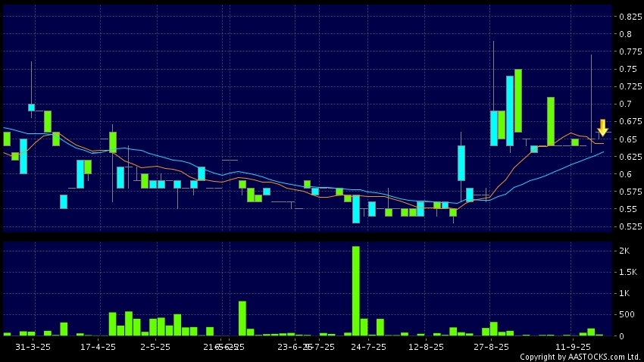This screenshot has width=644, height=362.
Task: Click the 2-5-25 date axis label
Action: [155, 347]
